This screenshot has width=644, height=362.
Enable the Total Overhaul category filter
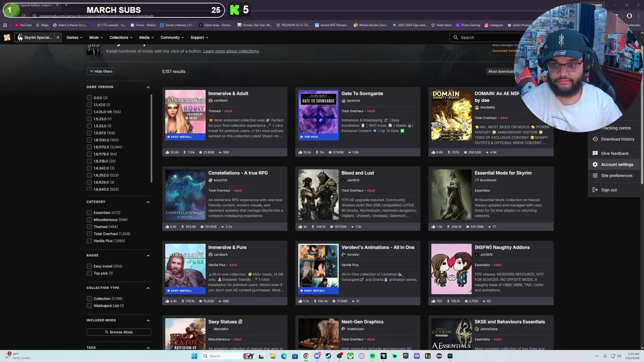pyautogui.click(x=89, y=234)
